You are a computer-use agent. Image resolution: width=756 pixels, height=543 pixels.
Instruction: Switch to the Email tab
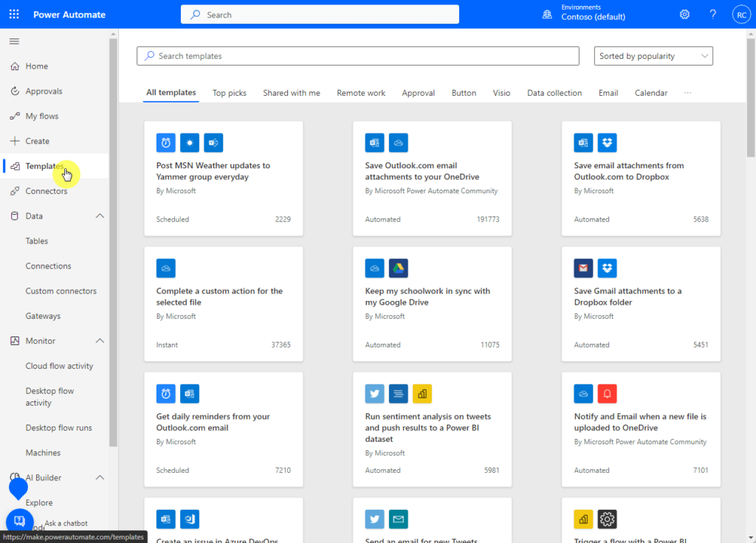pyautogui.click(x=608, y=93)
